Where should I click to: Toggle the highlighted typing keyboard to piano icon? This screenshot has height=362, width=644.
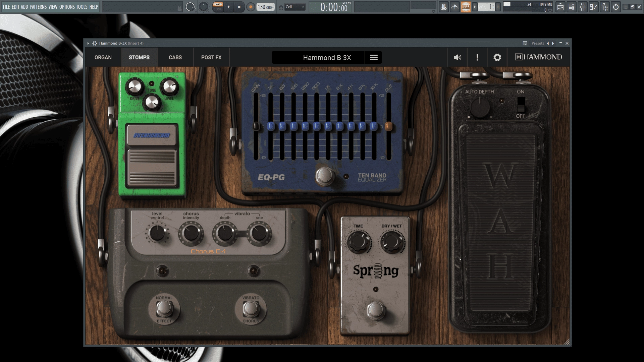click(466, 7)
